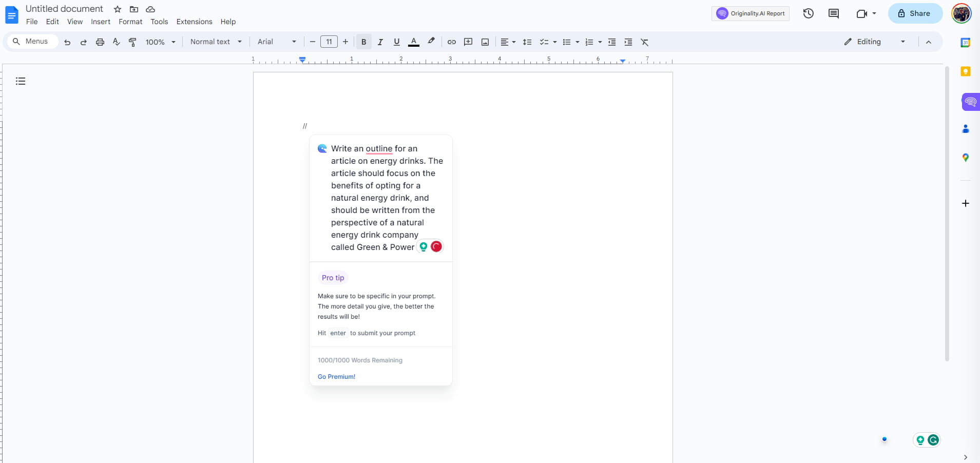Open Google Keep in the side panel
The height and width of the screenshot is (463, 980).
coord(966,71)
